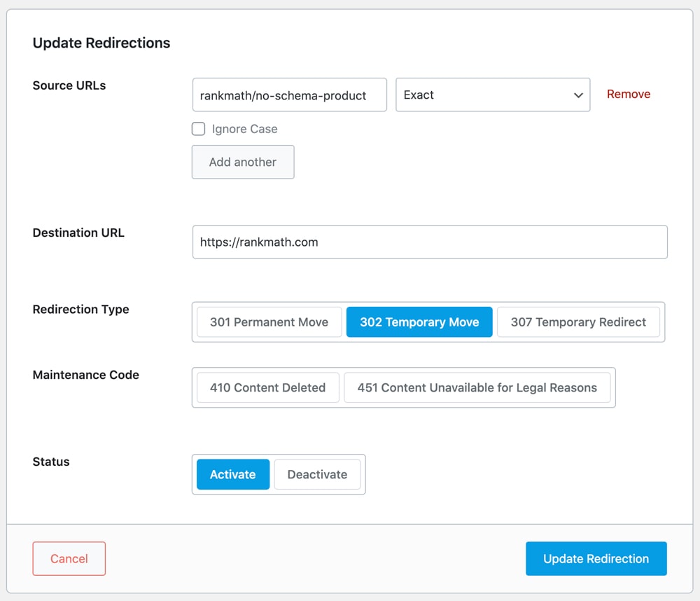Choose 410 Content Deleted maintenance code
The image size is (700, 601).
[267, 387]
